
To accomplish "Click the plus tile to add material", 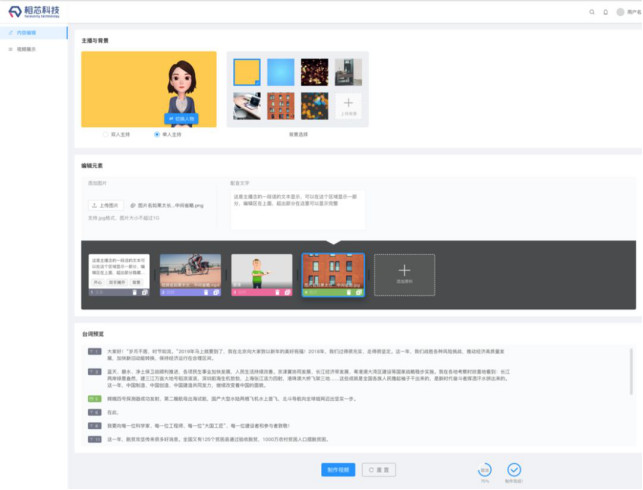I will point(404,275).
